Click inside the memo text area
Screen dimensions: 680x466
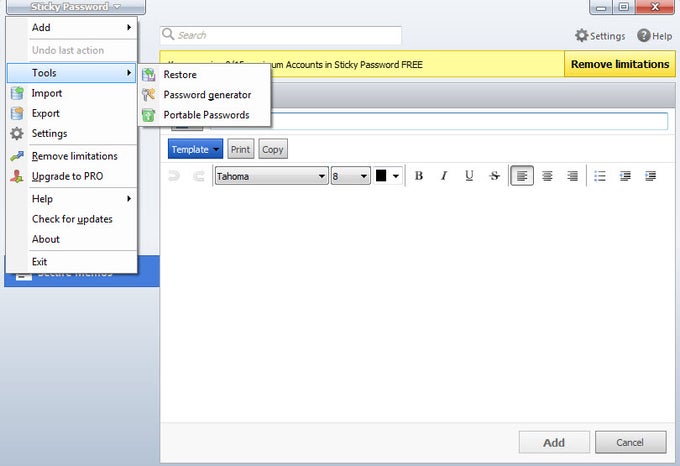click(417, 303)
